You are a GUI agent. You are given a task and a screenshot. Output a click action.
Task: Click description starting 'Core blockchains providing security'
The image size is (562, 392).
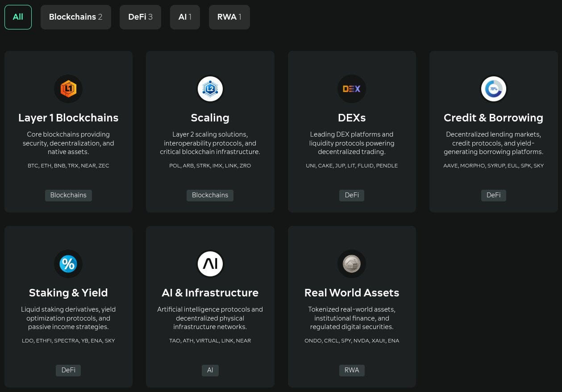coord(68,143)
